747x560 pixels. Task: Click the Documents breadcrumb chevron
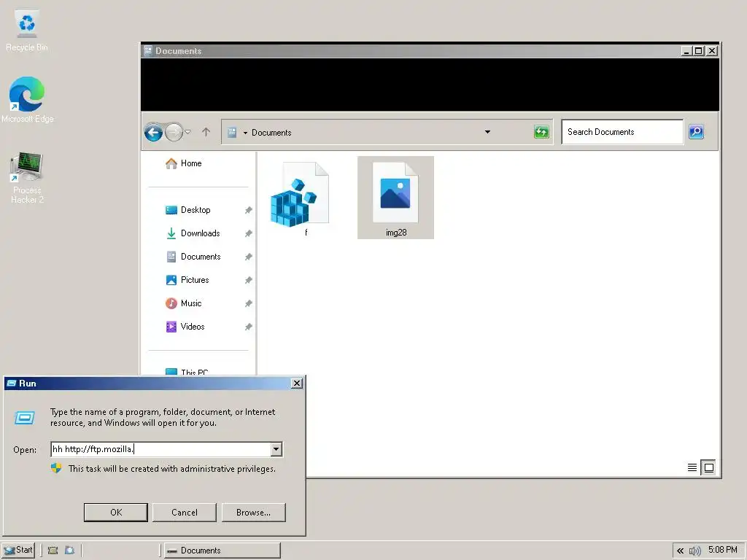click(245, 133)
